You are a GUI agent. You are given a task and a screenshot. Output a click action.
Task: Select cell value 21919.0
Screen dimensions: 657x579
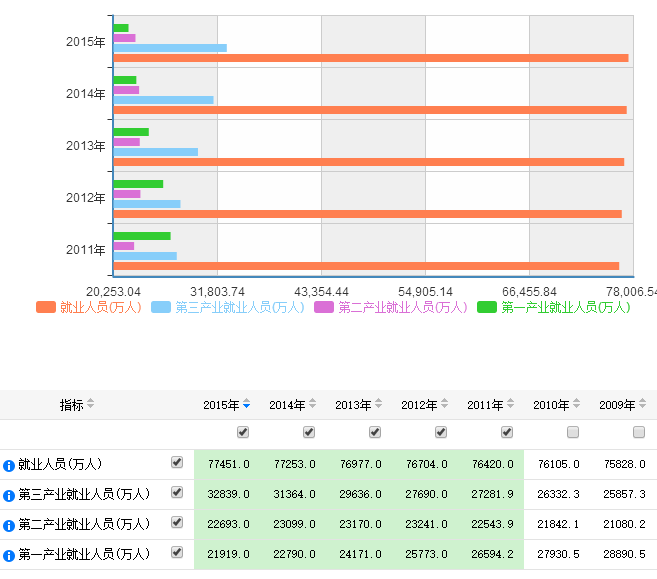click(229, 554)
